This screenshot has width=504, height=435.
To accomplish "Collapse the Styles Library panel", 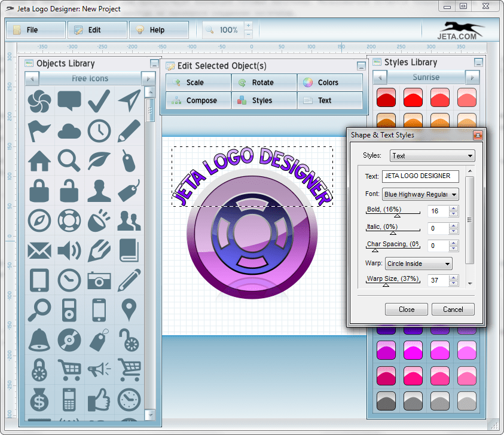I will [x=479, y=62].
